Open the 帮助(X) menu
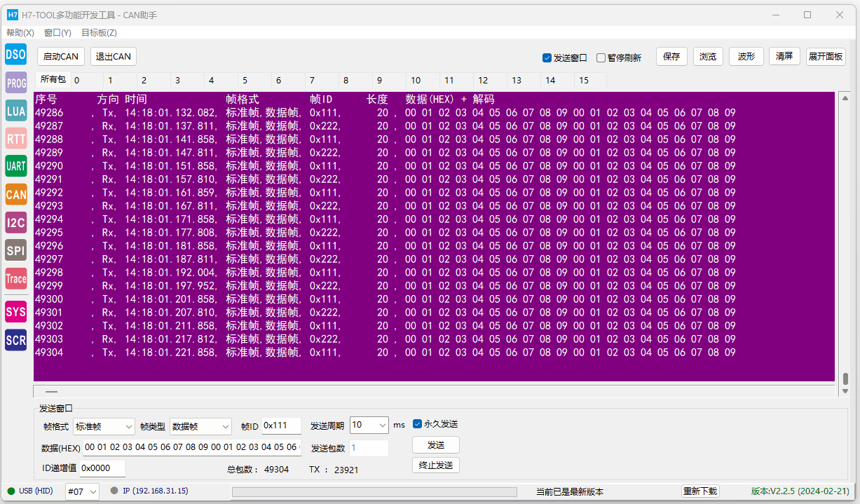The image size is (860, 504). tap(20, 33)
